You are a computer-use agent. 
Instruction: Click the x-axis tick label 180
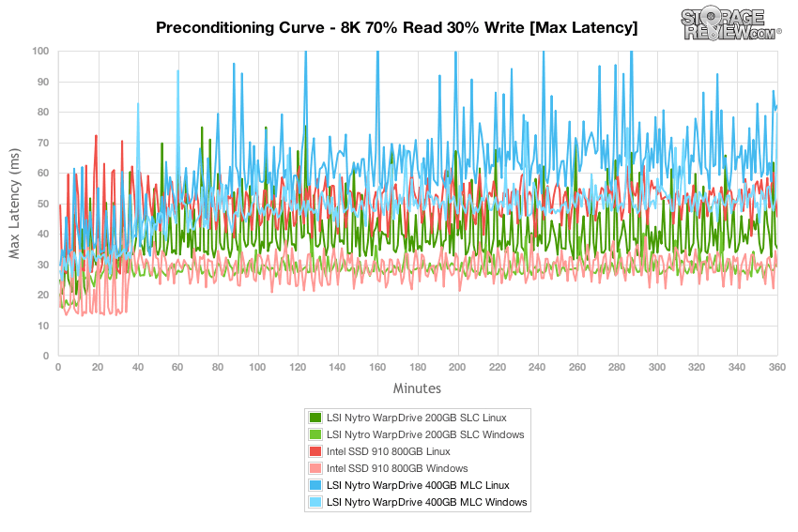click(418, 367)
